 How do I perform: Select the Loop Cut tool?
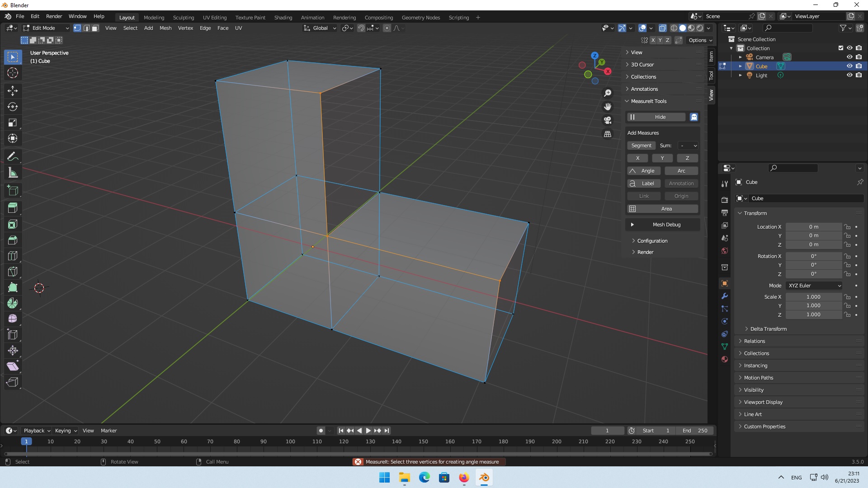point(13,256)
